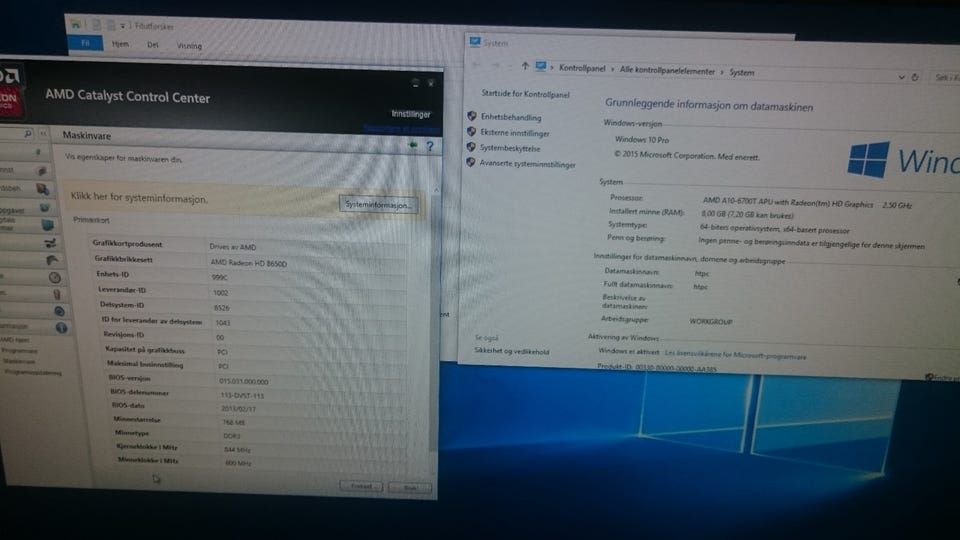Click the System window title bar icon
The height and width of the screenshot is (540, 960).
click(x=475, y=42)
